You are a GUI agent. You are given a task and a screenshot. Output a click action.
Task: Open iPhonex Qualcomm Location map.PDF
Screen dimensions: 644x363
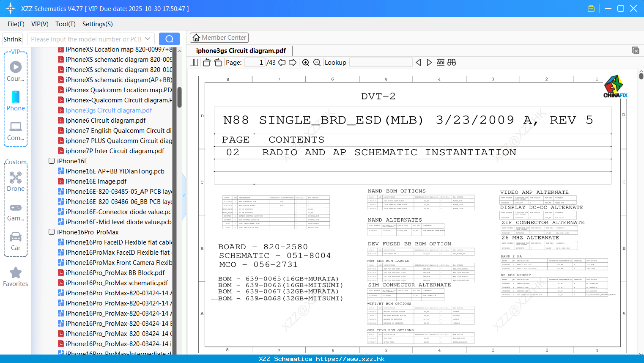tap(115, 90)
